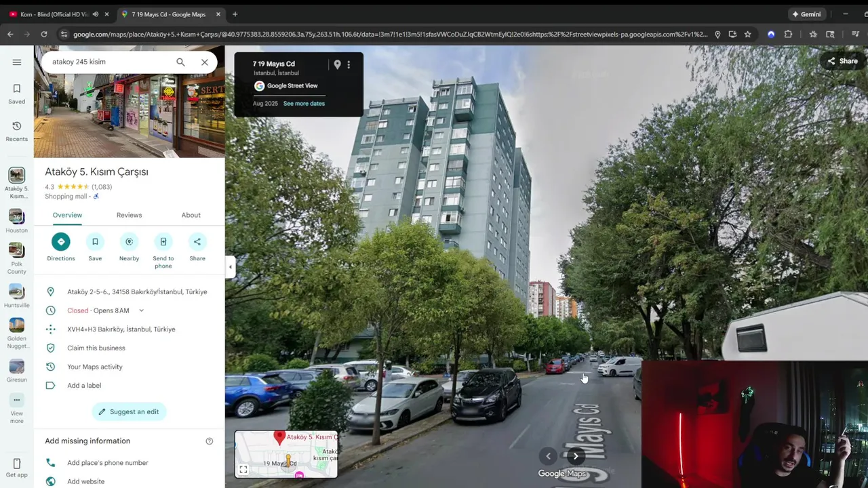Open the Recents sidebar item
The width and height of the screenshot is (868, 488).
[x=17, y=131]
